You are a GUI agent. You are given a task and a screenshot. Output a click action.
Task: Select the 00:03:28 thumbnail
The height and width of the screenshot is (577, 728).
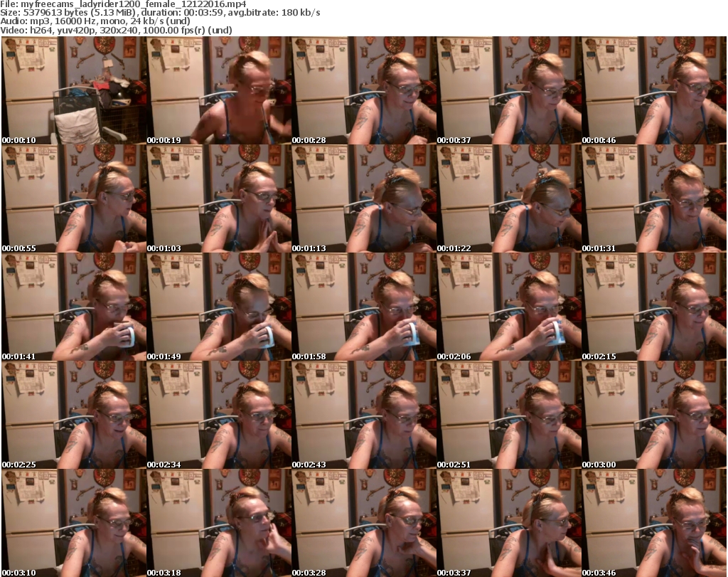363,523
